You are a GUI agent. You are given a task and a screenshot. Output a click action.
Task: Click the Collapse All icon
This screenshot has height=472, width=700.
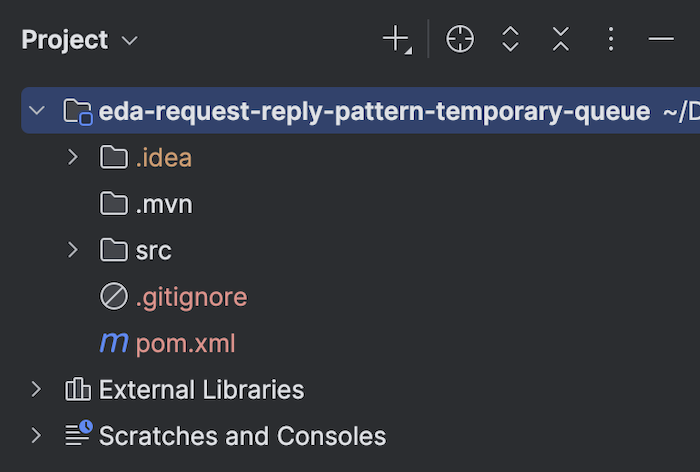(561, 39)
